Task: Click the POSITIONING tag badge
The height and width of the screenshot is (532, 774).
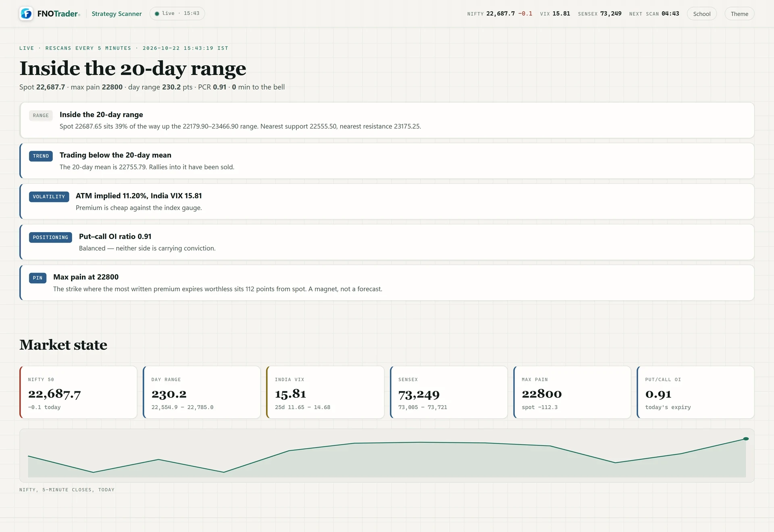Action: pyautogui.click(x=50, y=237)
